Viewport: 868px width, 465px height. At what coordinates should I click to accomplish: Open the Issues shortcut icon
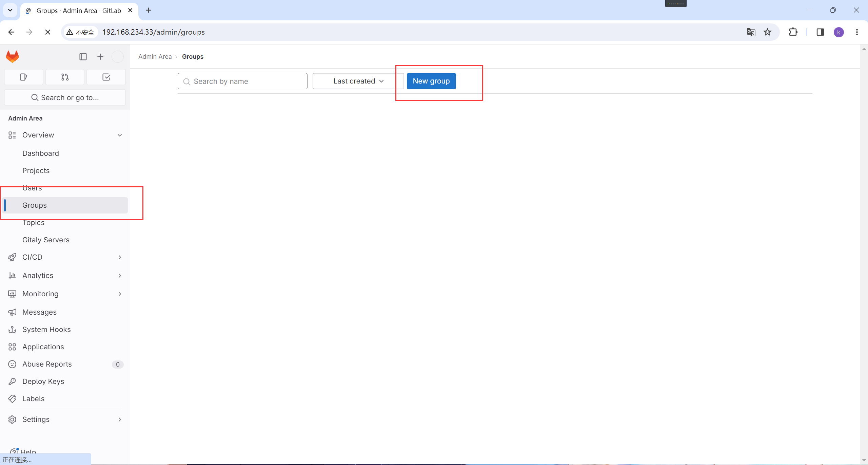coord(24,77)
